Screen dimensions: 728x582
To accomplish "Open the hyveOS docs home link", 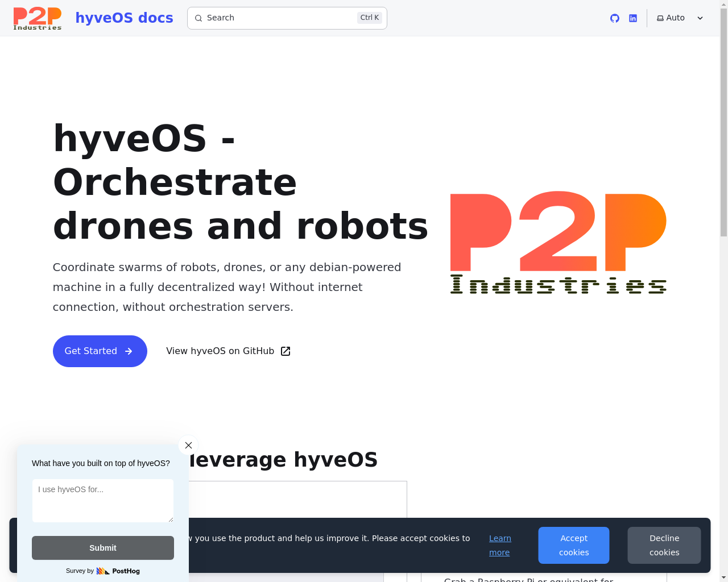I will click(124, 18).
